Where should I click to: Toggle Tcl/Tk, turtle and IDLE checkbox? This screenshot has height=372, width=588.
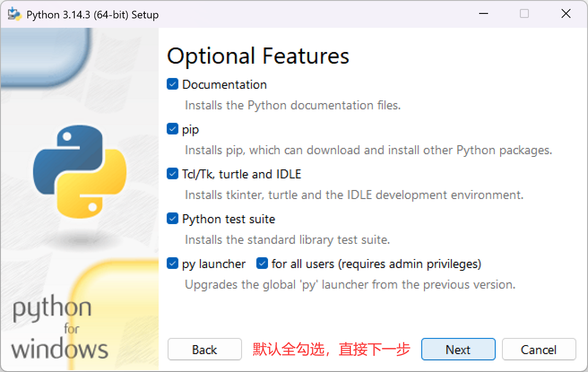point(173,174)
